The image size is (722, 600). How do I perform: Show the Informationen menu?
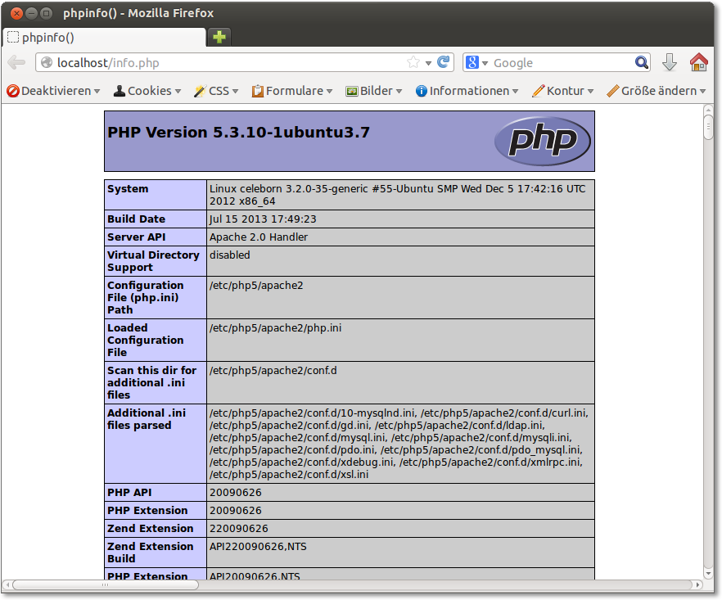[467, 91]
